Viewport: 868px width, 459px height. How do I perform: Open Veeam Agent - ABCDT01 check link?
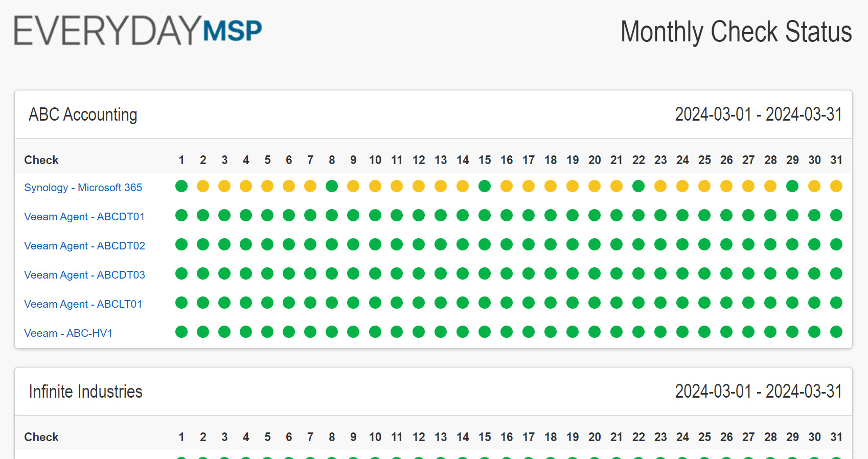click(84, 217)
